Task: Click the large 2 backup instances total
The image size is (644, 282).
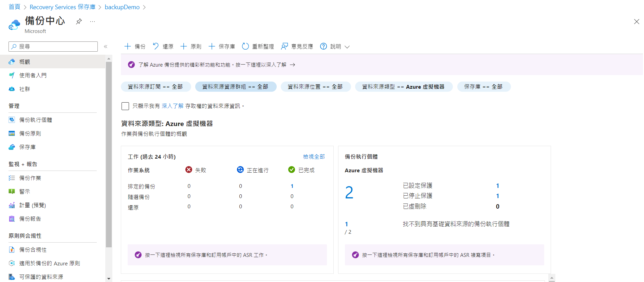Action: point(349,193)
